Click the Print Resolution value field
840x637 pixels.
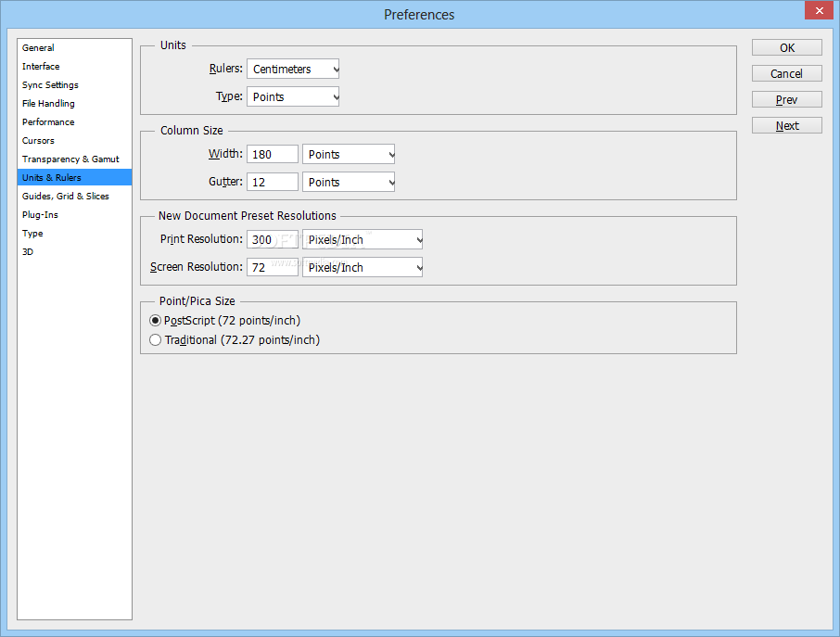tap(273, 239)
